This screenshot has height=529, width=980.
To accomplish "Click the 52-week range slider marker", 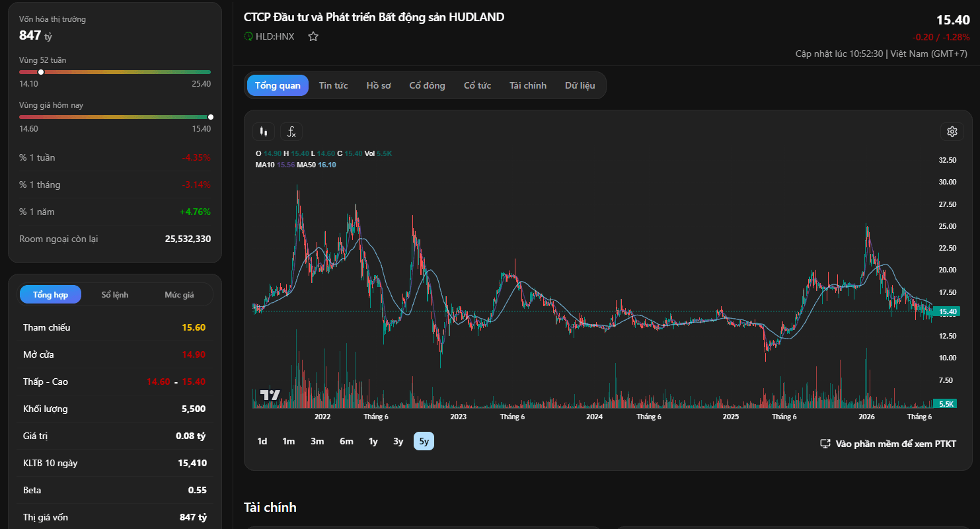I will 41,71.
